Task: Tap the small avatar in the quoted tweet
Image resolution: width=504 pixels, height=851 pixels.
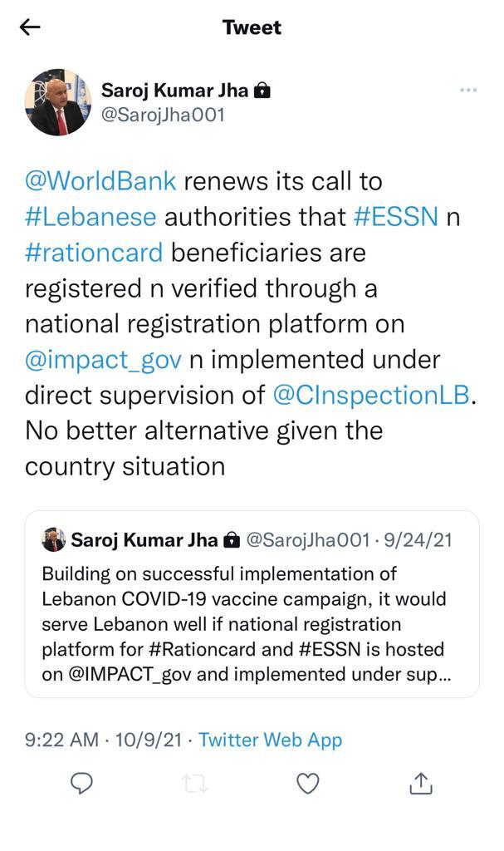Action: coord(53,540)
